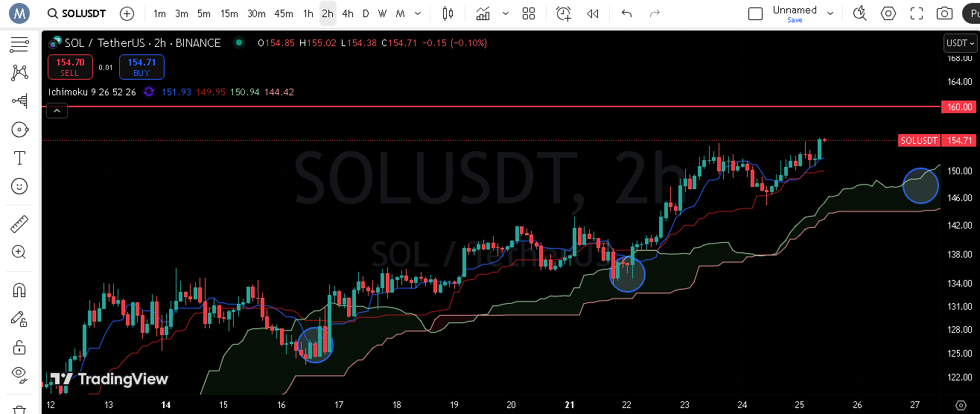The height and width of the screenshot is (414, 980).
Task: Create a price alert
Action: (x=564, y=13)
